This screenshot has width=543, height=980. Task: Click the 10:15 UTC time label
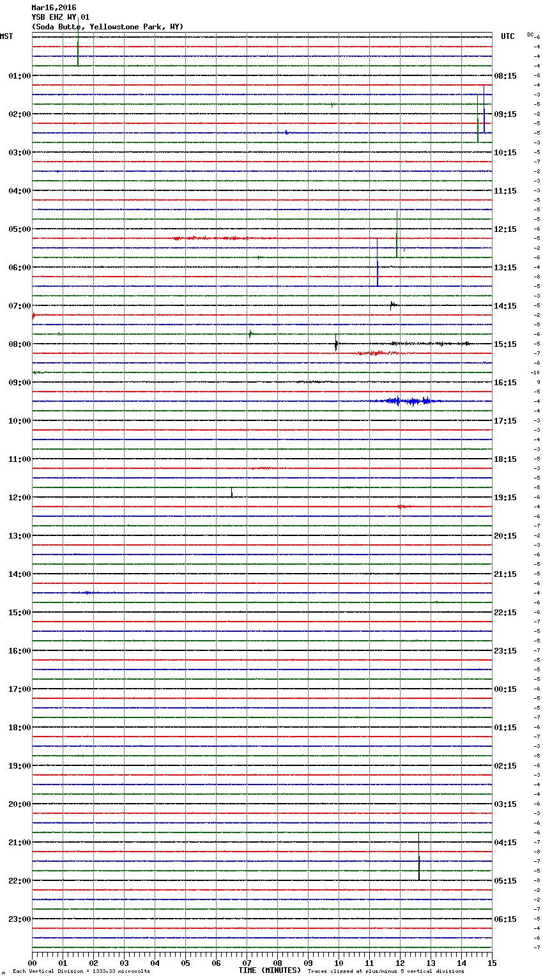click(505, 153)
